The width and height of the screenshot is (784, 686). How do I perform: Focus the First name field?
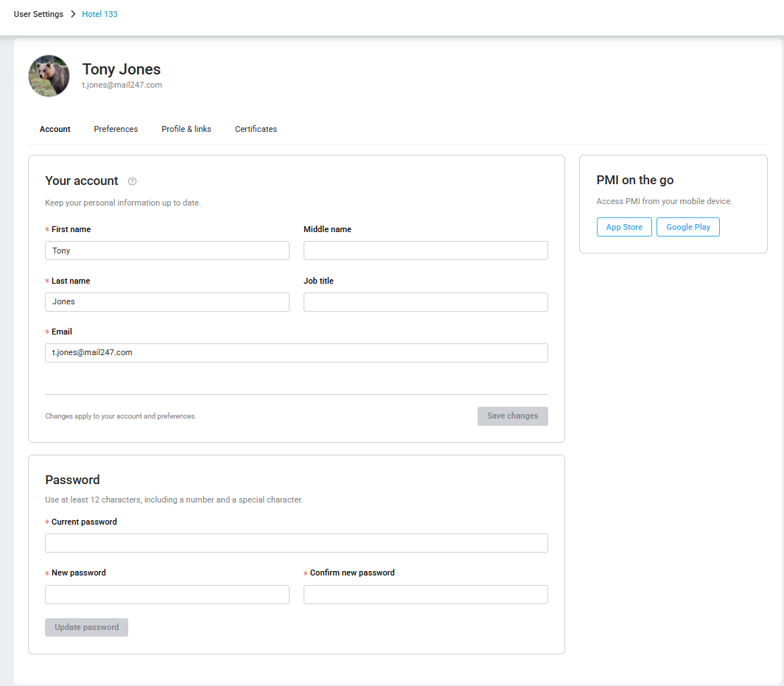click(x=167, y=251)
